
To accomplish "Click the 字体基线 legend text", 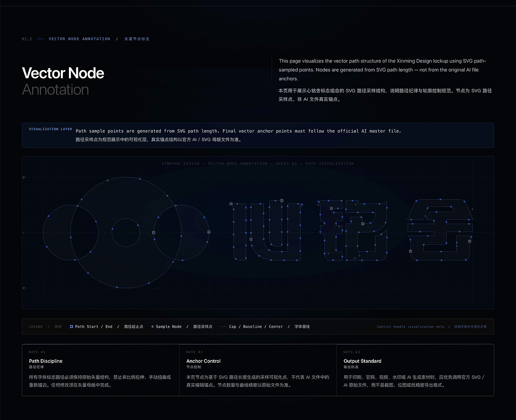I will (x=302, y=327).
